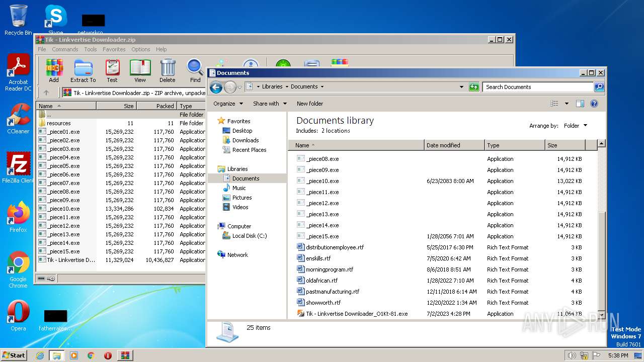Image resolution: width=644 pixels, height=362 pixels.
Task: Expand the address bar history dropdown
Action: pos(461,87)
